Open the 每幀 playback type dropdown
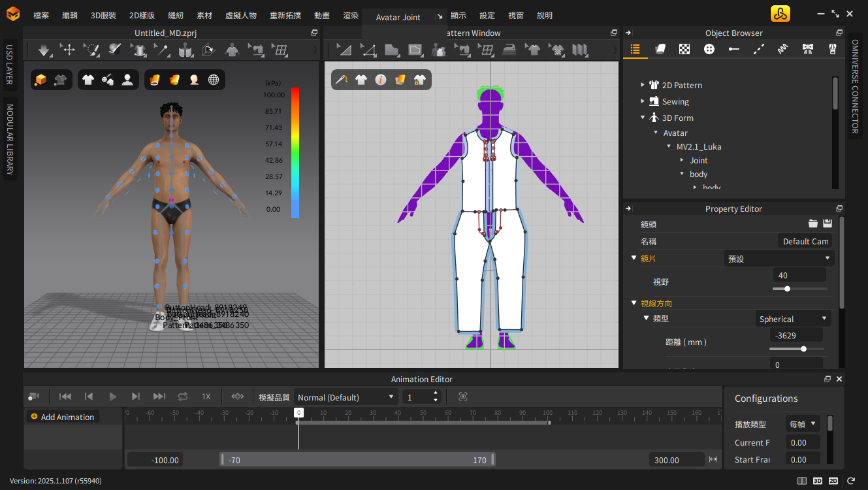The height and width of the screenshot is (490, 868). (803, 423)
